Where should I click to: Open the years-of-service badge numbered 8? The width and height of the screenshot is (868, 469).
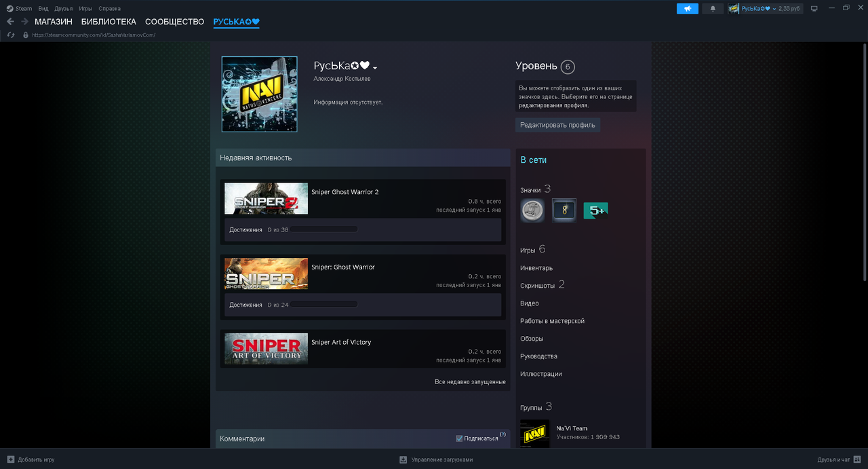(564, 210)
